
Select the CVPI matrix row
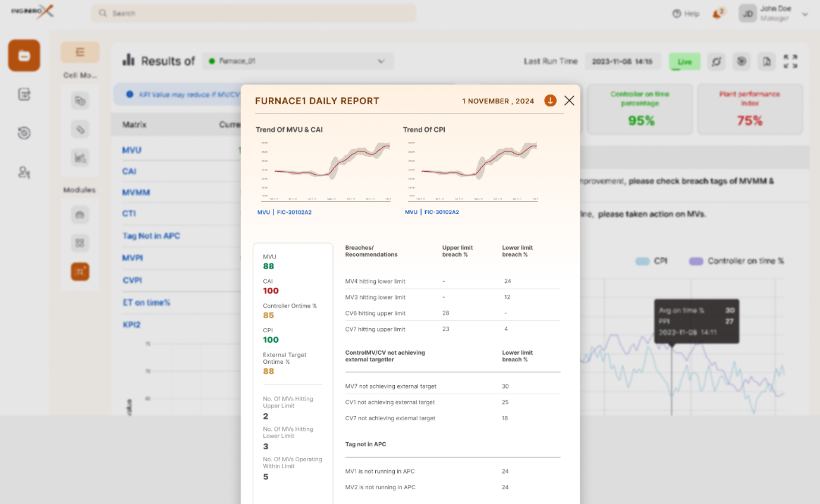coord(132,280)
